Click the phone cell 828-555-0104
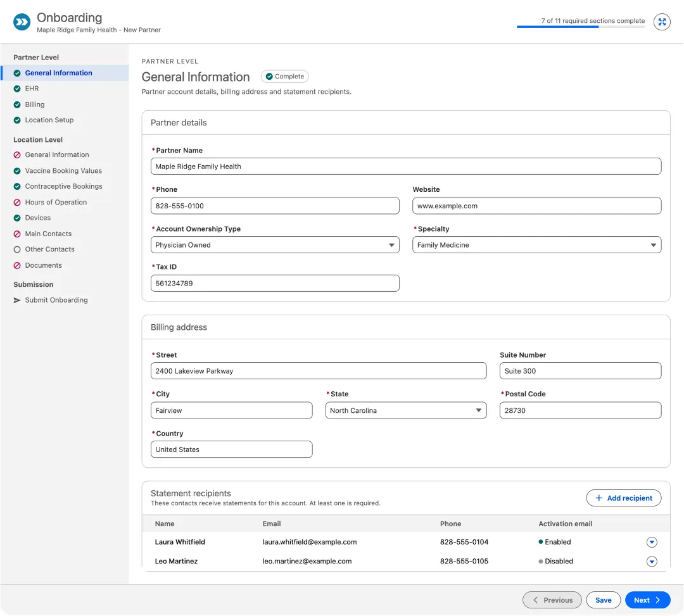This screenshot has width=684, height=616. 464,543
